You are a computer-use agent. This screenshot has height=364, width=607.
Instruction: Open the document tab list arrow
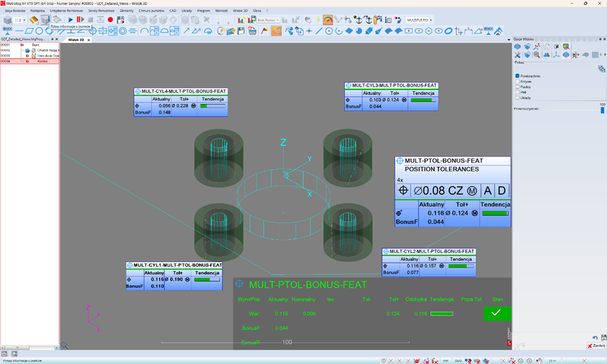point(509,40)
